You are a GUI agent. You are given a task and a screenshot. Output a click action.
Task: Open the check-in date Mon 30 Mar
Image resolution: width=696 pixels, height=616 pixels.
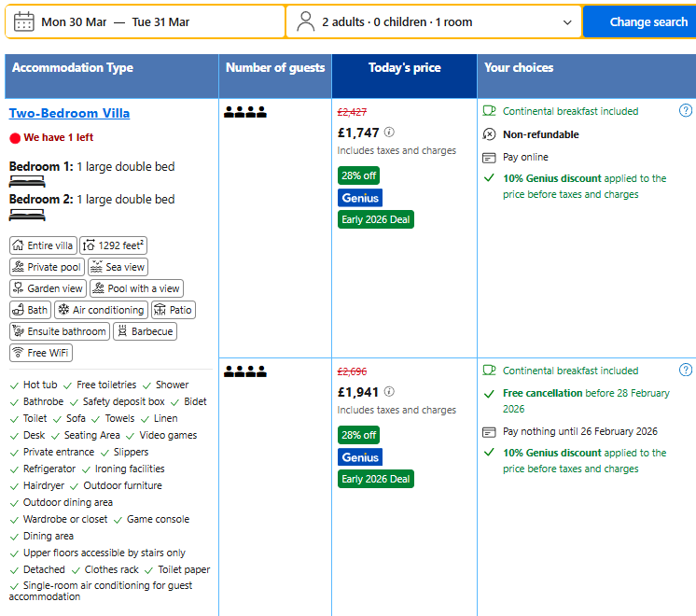[74, 22]
